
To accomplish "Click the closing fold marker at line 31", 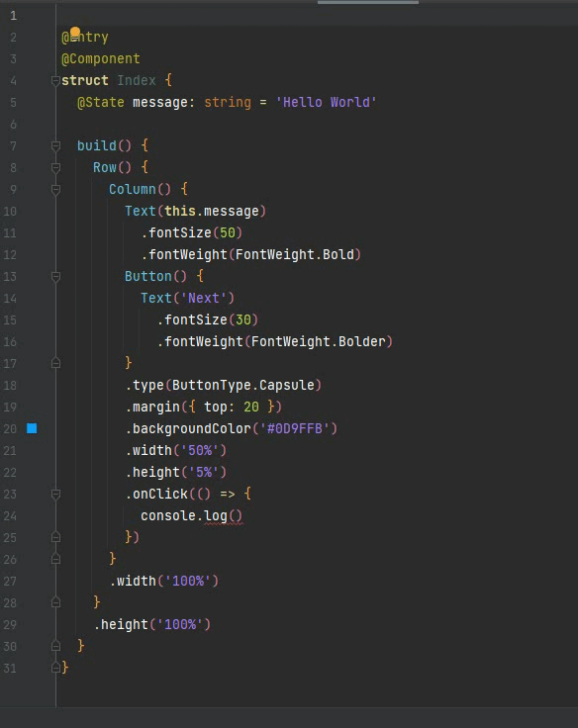I will [55, 668].
